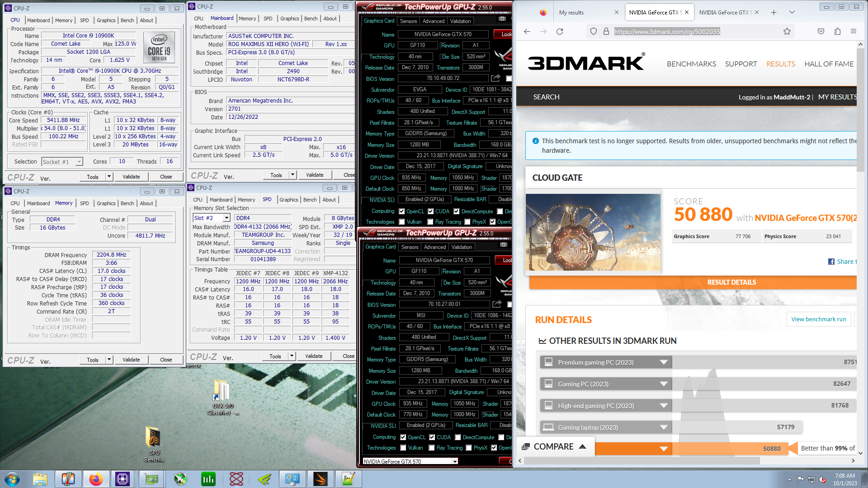
Task: Click the orange RESULT DETAILS button
Action: (693, 282)
